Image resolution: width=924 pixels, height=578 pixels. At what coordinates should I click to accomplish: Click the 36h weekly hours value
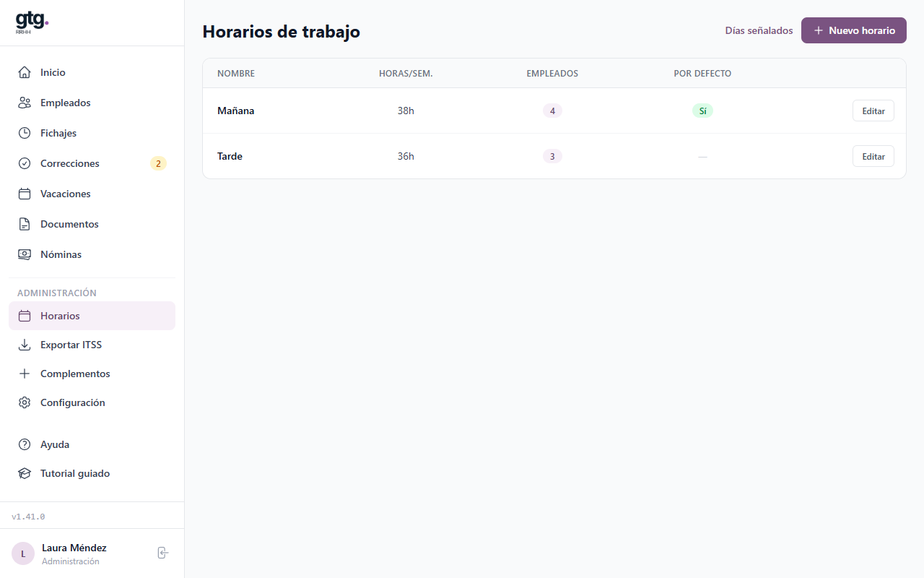406,156
